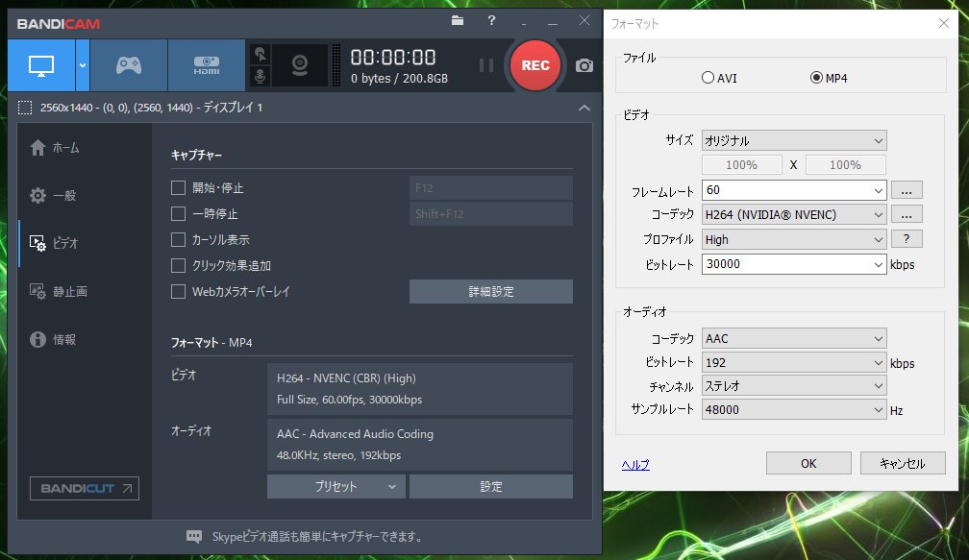Start recording with the red REC button

pos(535,65)
